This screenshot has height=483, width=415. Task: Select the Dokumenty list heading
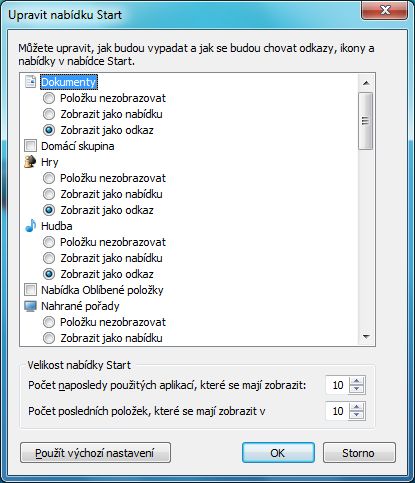tap(69, 82)
